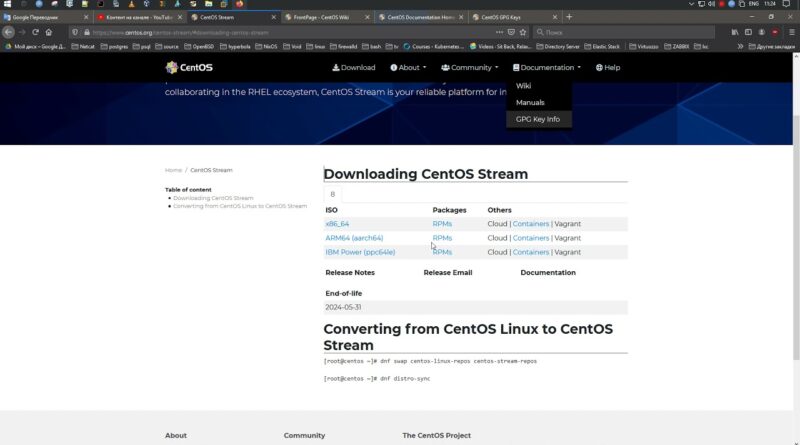Open the Courses - Kubernetes bookmark
800x445 pixels.
point(433,46)
